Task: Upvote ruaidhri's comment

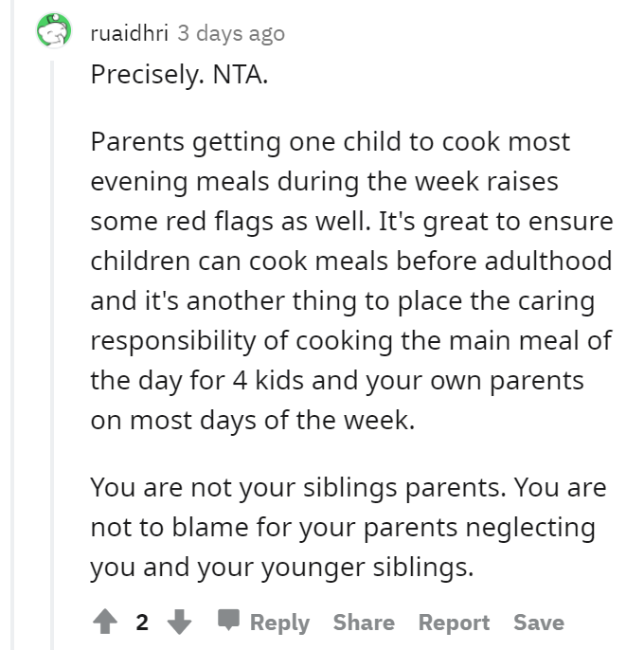Action: tap(105, 622)
